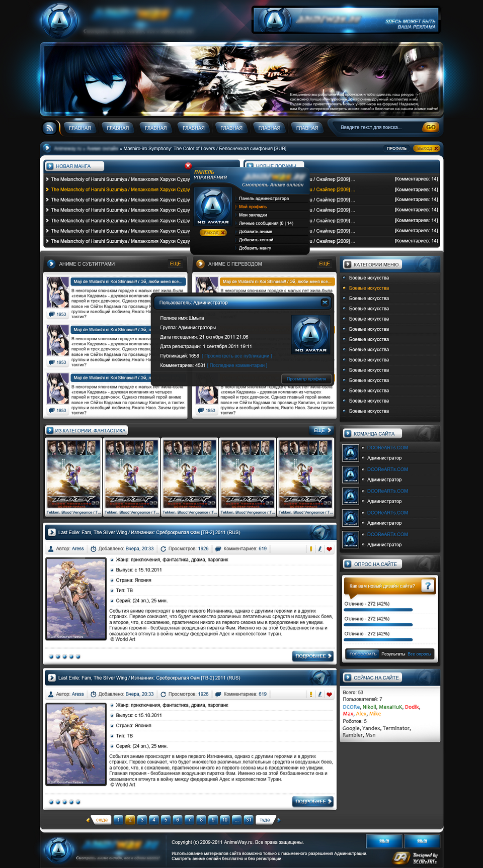Open the RSS feed icon
This screenshot has width=483, height=868.
(49, 128)
